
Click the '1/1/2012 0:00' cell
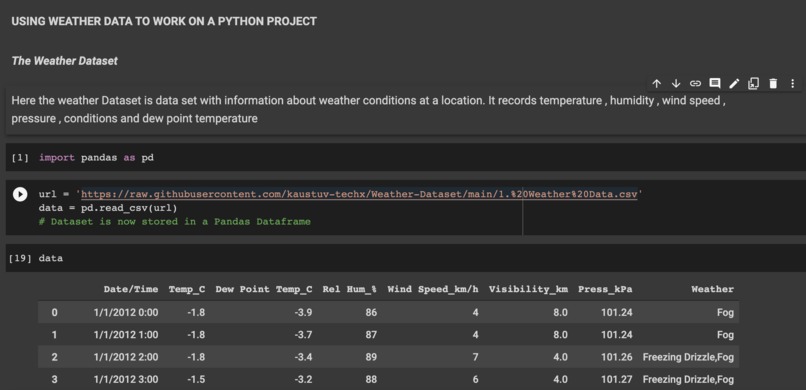(125, 312)
